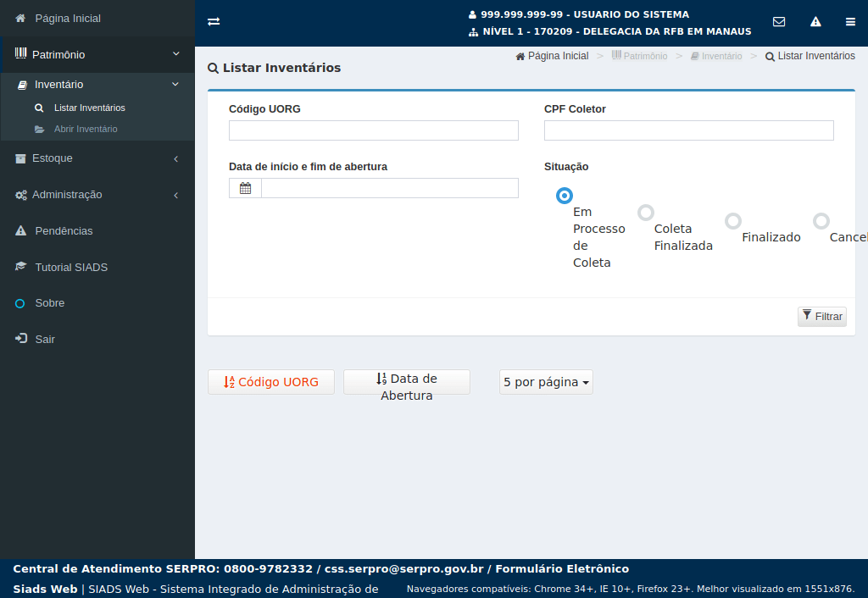Click the Inventário breadcrumb item

(716, 56)
